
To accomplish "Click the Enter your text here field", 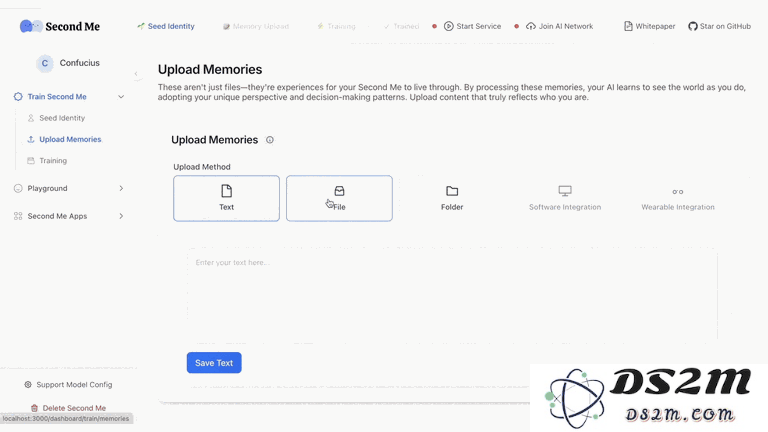I will pos(452,294).
